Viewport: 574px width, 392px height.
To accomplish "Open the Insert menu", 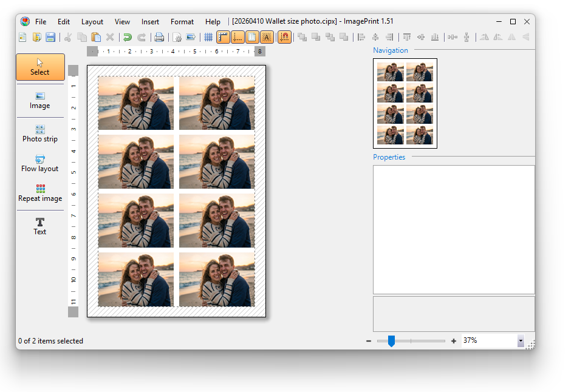I will point(150,21).
